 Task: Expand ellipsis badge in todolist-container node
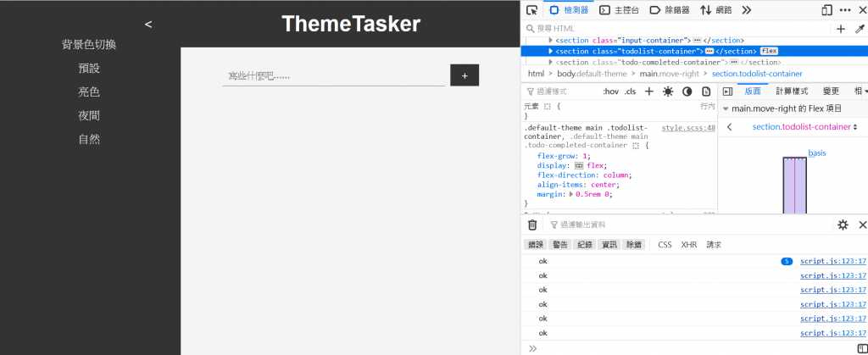pyautogui.click(x=709, y=51)
